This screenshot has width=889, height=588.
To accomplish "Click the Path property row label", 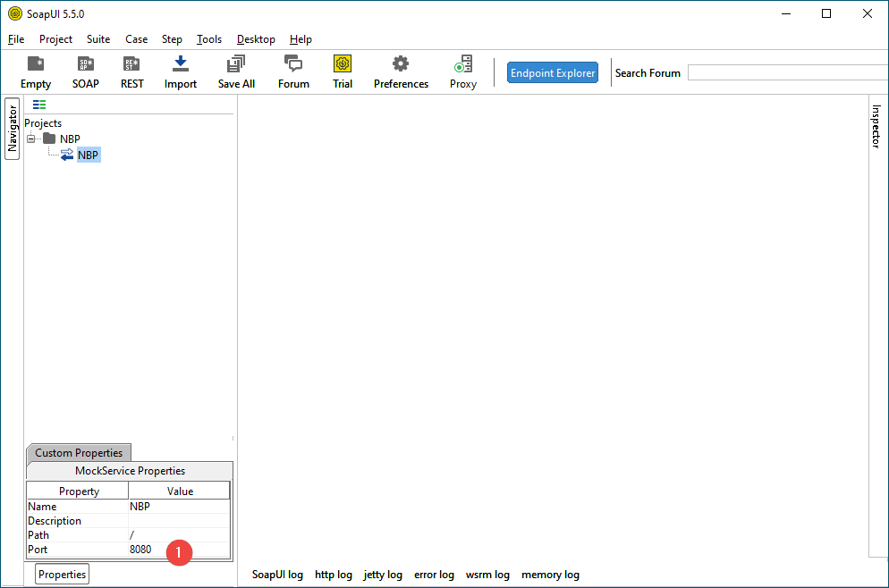I will point(38,534).
